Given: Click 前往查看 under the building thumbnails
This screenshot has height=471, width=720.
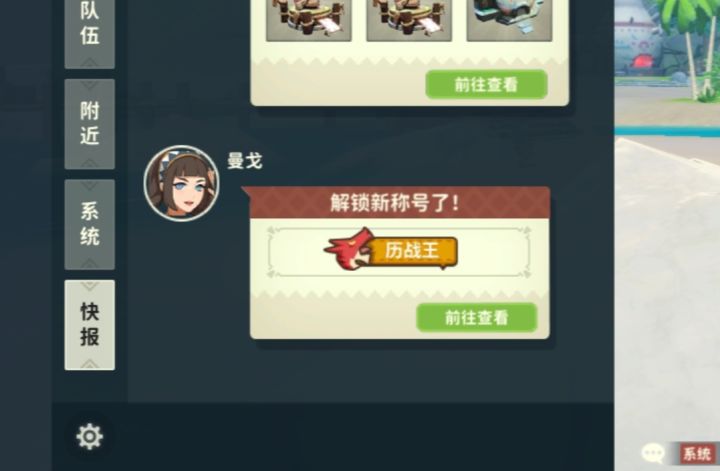Looking at the screenshot, I should [486, 84].
